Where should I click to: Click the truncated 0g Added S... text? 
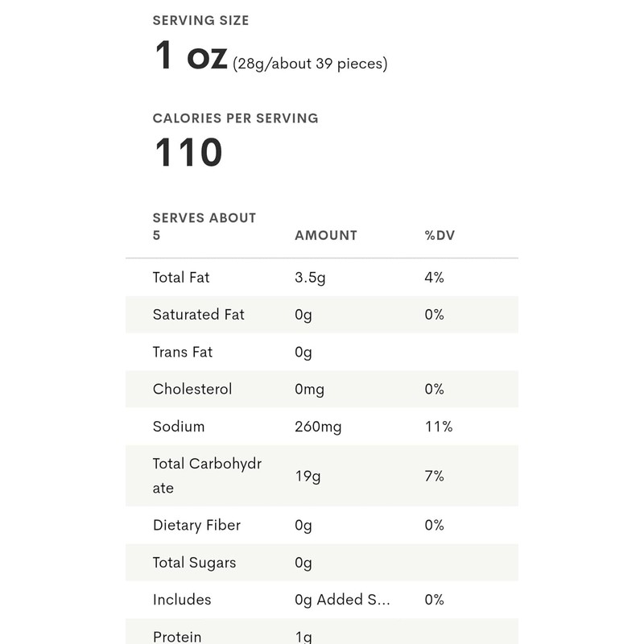342,600
